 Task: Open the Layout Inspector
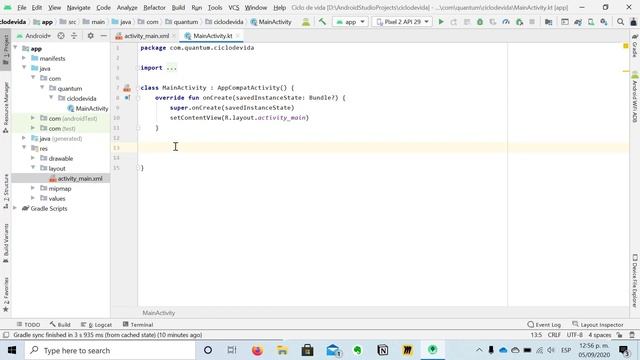click(598, 324)
